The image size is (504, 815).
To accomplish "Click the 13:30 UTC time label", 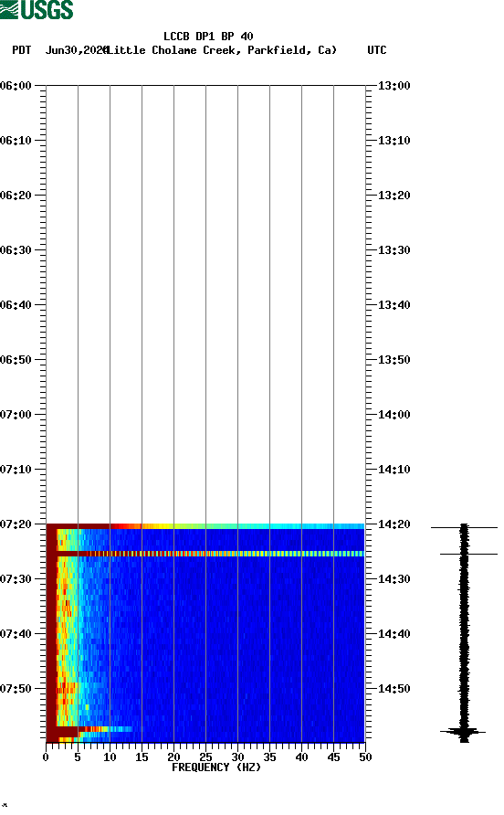I will click(394, 250).
